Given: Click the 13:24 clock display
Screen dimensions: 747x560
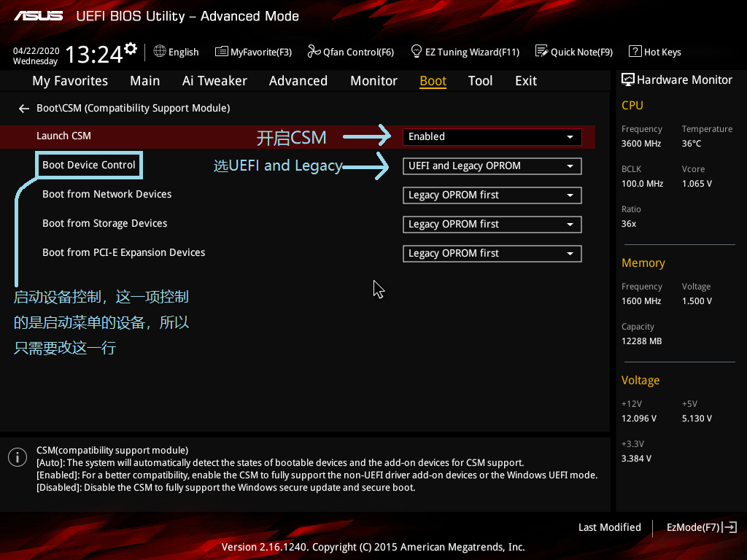Looking at the screenshot, I should pyautogui.click(x=94, y=54).
